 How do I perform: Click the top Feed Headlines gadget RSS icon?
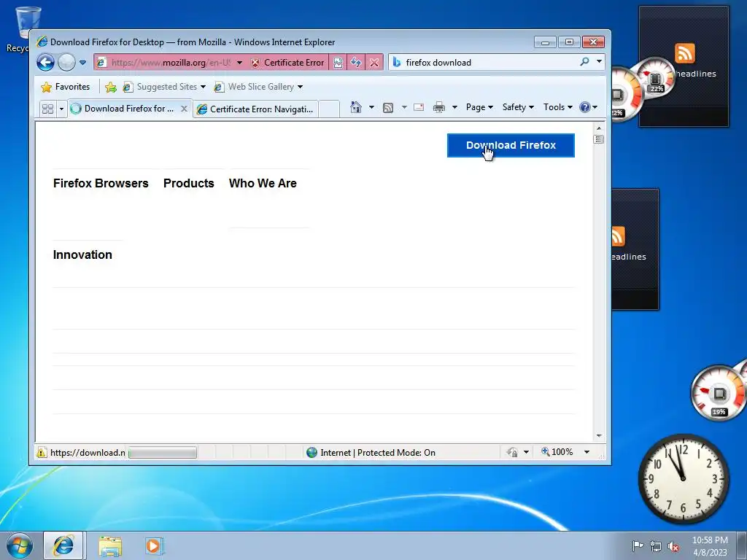(x=684, y=52)
